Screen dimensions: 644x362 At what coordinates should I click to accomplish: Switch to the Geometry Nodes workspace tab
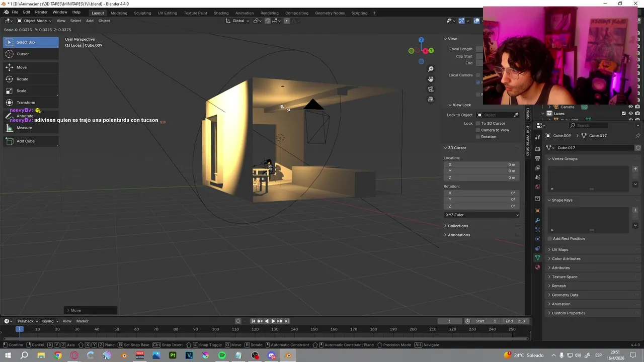pos(330,13)
